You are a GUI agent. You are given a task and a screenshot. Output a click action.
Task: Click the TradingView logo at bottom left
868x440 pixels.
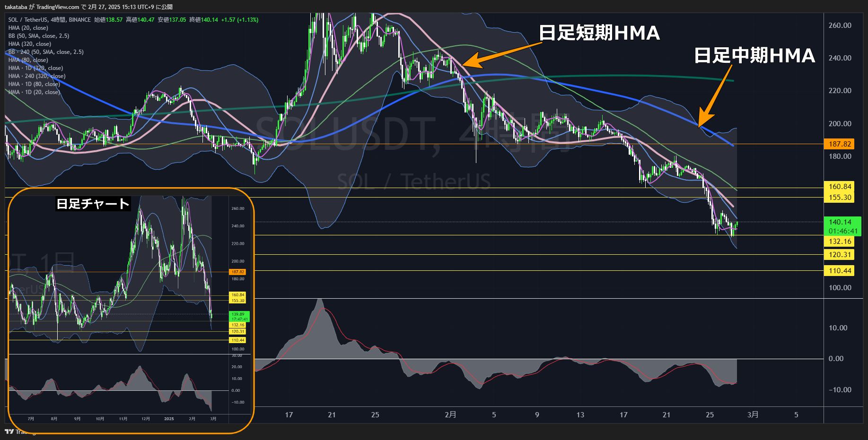tap(9, 431)
